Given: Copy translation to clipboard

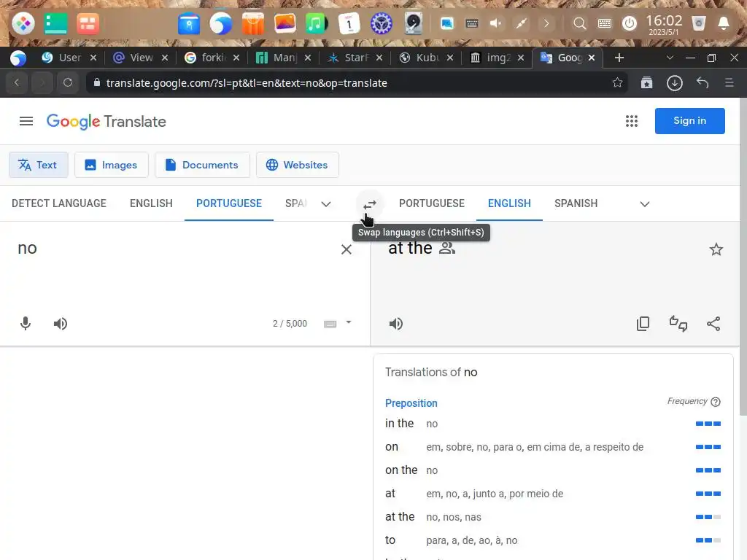Looking at the screenshot, I should [643, 324].
